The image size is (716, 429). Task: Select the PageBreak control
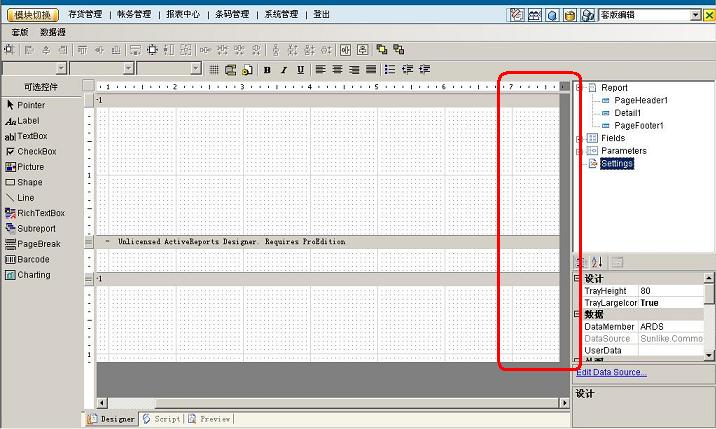[38, 244]
